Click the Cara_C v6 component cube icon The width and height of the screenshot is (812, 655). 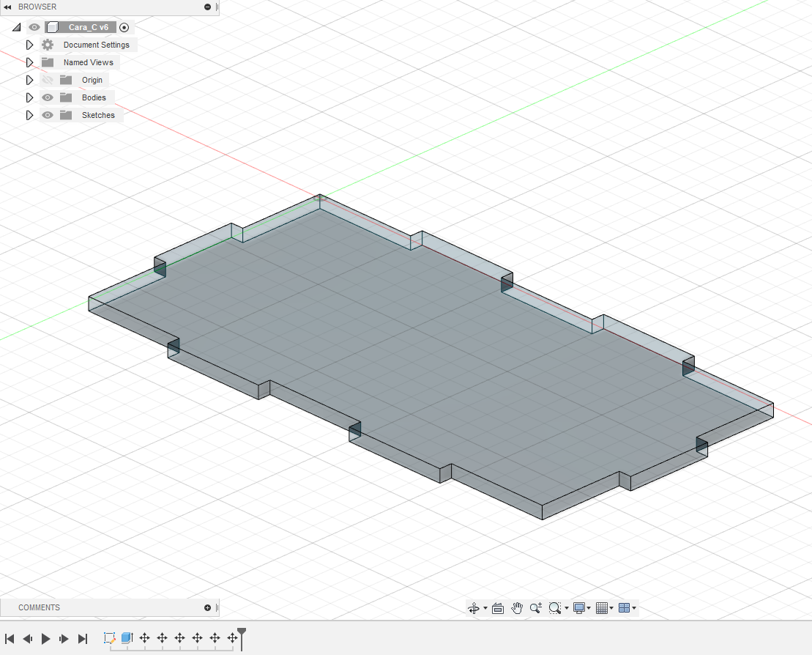tap(52, 27)
